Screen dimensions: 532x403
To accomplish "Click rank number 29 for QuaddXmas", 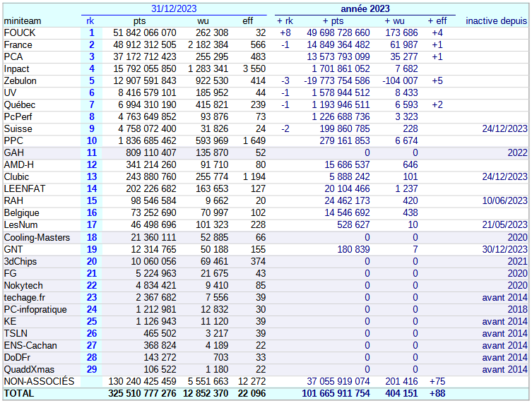I will [x=91, y=369].
